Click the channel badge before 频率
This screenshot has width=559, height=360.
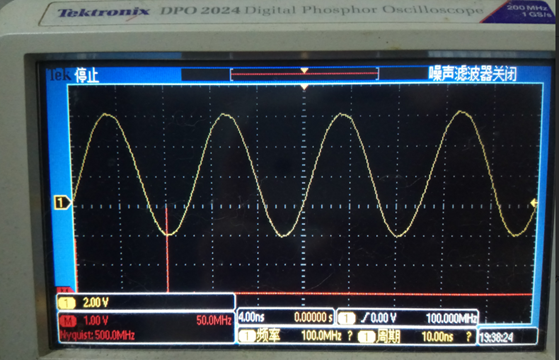point(246,336)
